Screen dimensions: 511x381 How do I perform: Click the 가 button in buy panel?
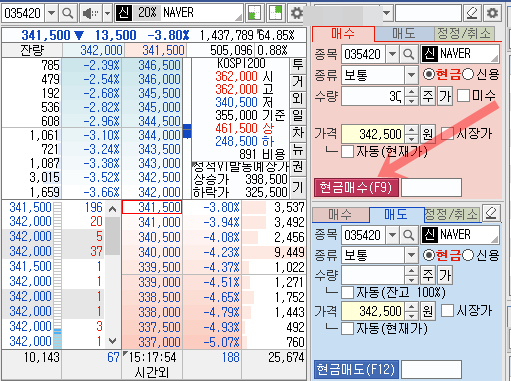click(x=445, y=96)
